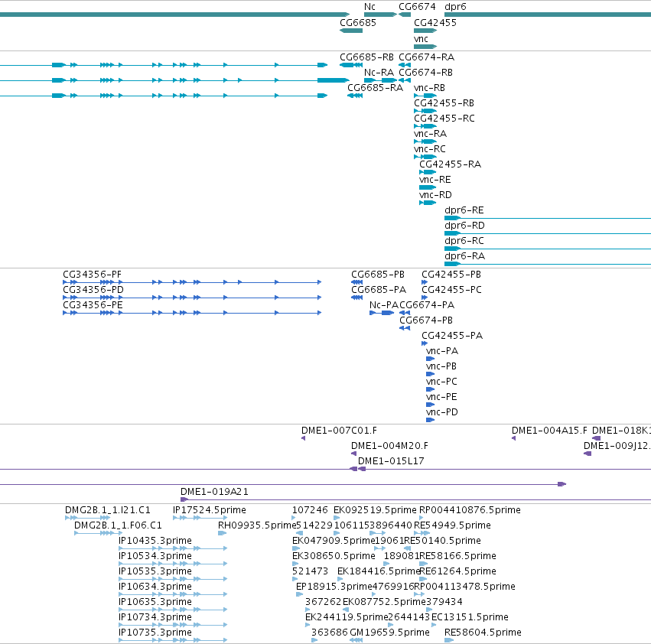Image resolution: width=651 pixels, height=644 pixels.
Task: Select the EC13151.5prime EST label
Action: click(x=470, y=617)
